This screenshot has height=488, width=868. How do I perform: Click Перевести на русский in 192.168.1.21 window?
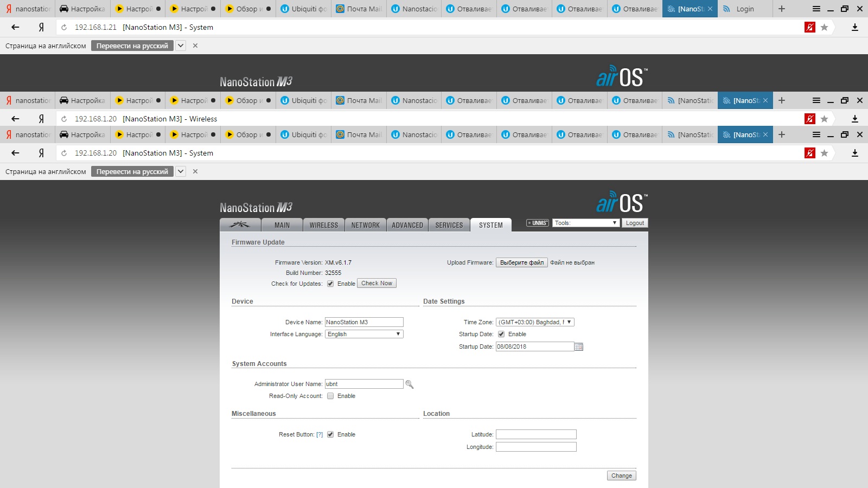(132, 46)
